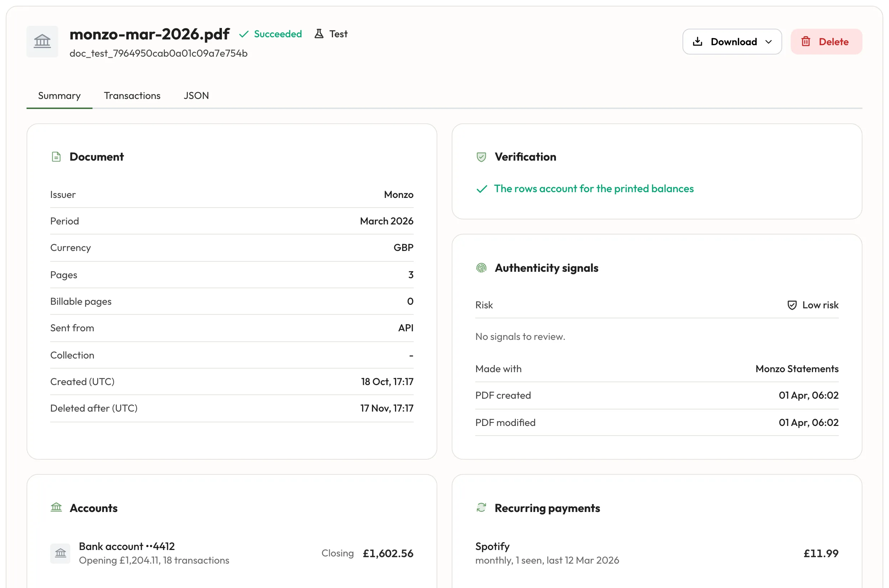Click the Spotify recurring payment entry

656,553
